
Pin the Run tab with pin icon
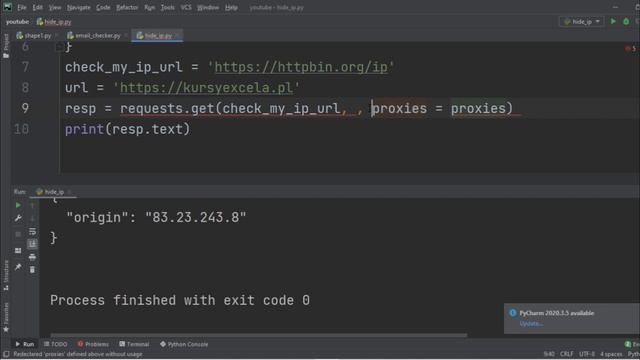18,267
